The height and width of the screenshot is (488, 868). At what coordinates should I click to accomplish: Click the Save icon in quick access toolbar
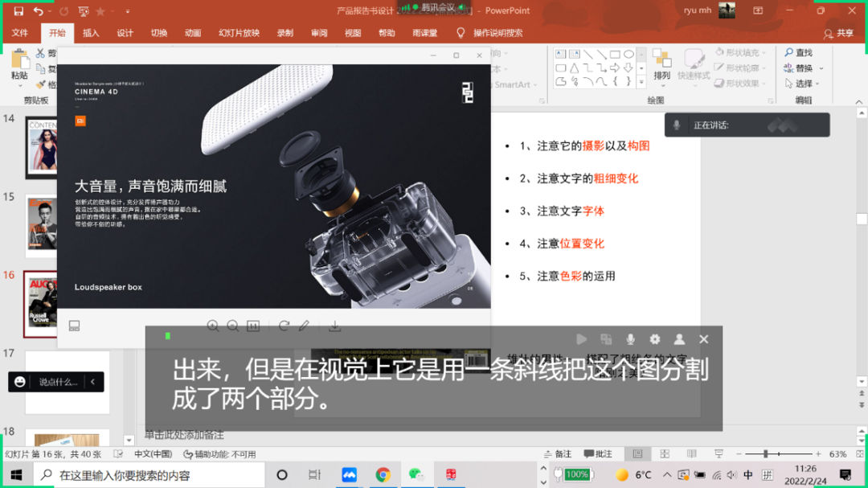pos(18,11)
